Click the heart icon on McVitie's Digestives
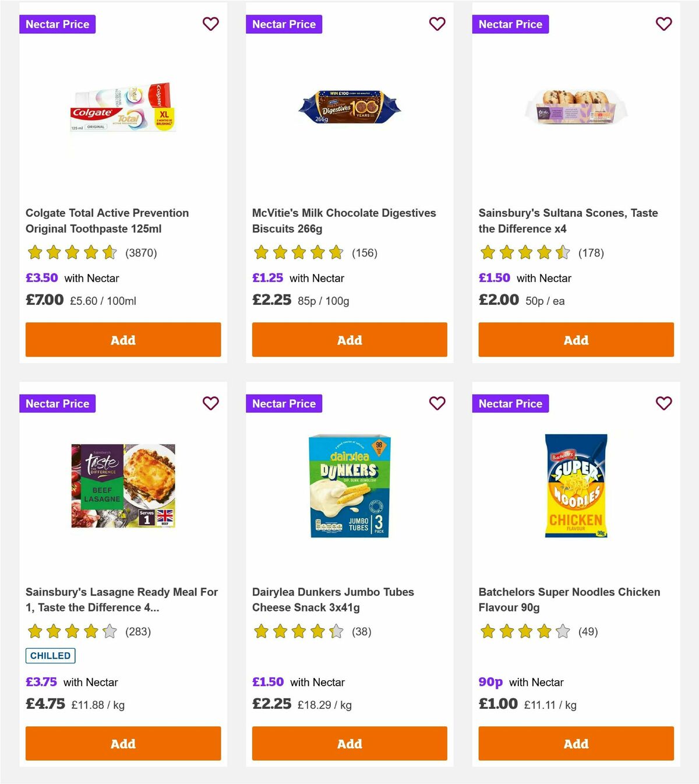 point(437,24)
